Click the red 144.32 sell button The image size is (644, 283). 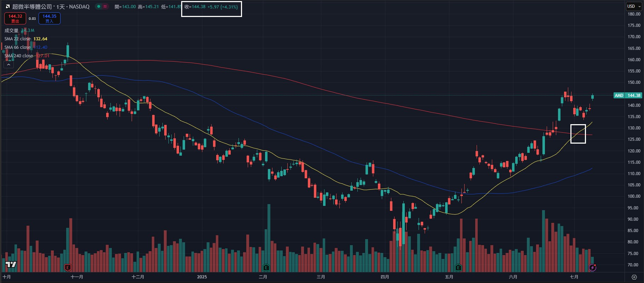coord(15,18)
